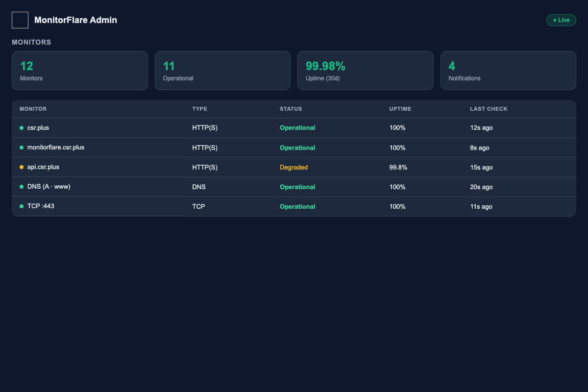Viewport: 588px width, 392px height.
Task: Click the 15s ago last check
Action: pos(481,168)
